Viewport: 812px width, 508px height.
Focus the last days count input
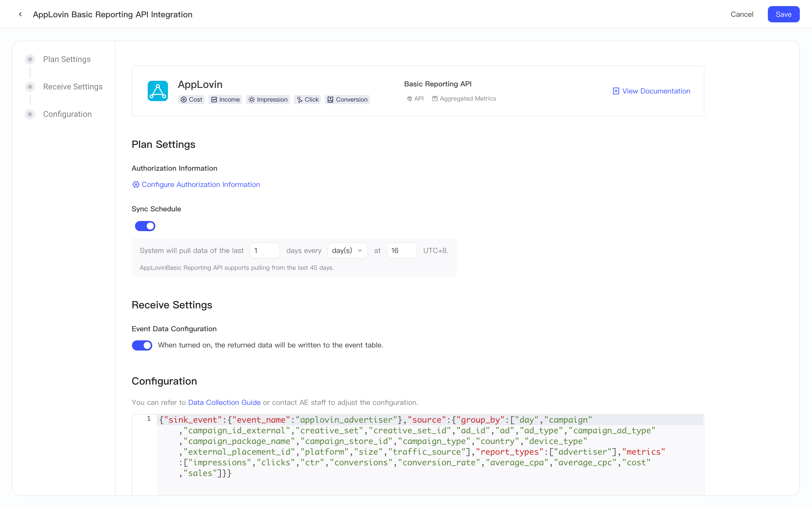pos(265,250)
